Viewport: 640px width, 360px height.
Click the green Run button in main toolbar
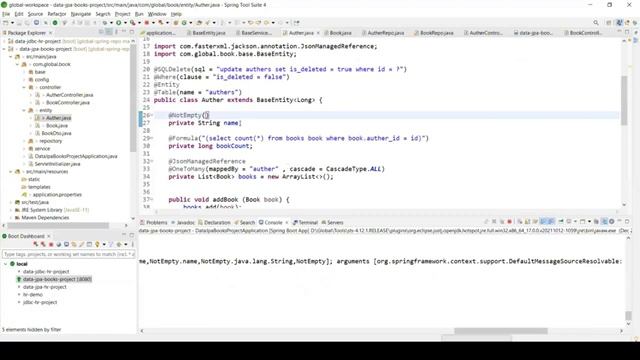118,23
